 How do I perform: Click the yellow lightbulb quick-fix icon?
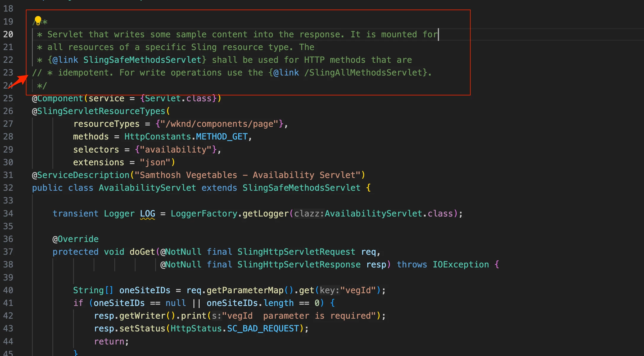coord(38,20)
